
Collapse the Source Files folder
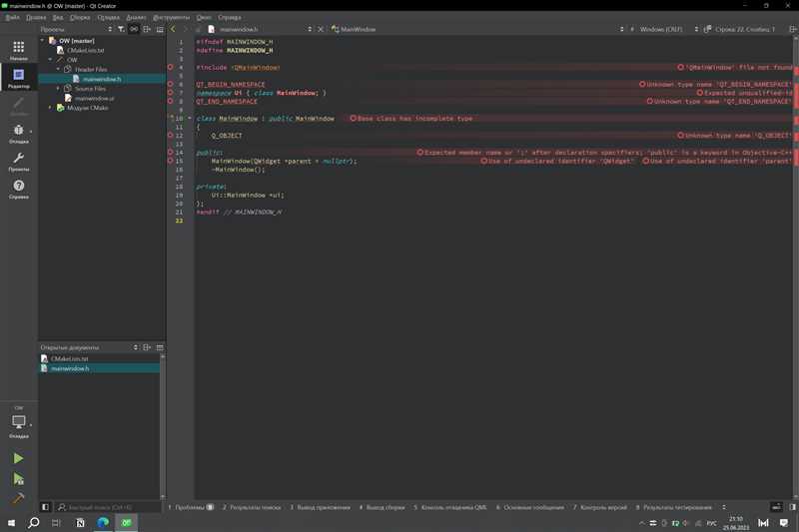[58, 88]
